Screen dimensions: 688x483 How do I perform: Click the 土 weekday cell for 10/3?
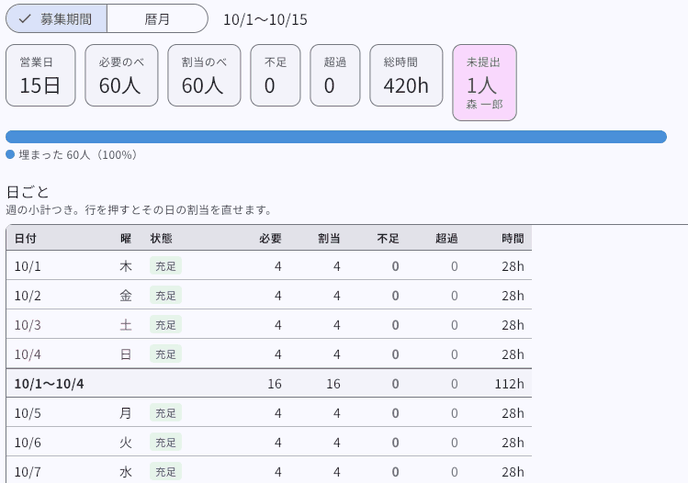(125, 325)
